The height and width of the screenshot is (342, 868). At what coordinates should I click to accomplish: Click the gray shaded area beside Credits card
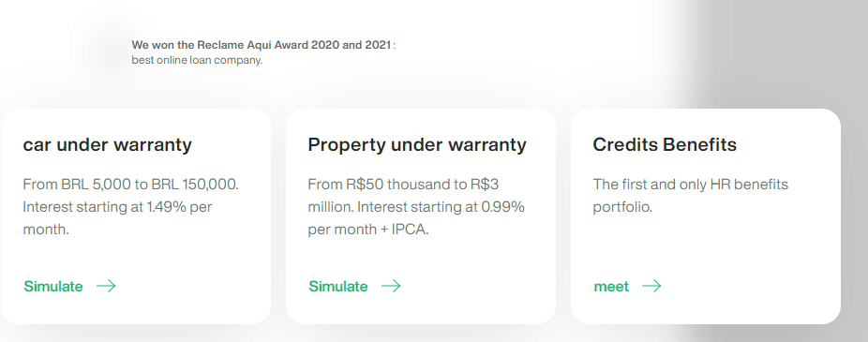coord(855,216)
